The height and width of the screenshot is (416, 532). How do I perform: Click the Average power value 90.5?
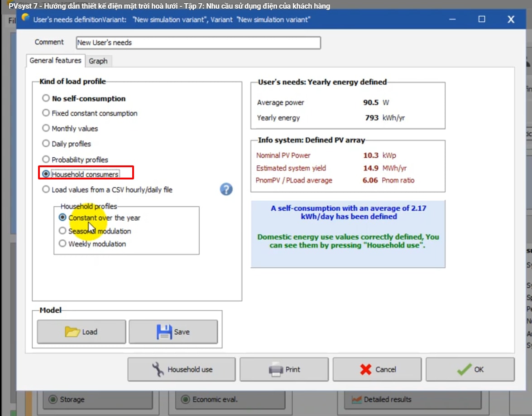370,102
